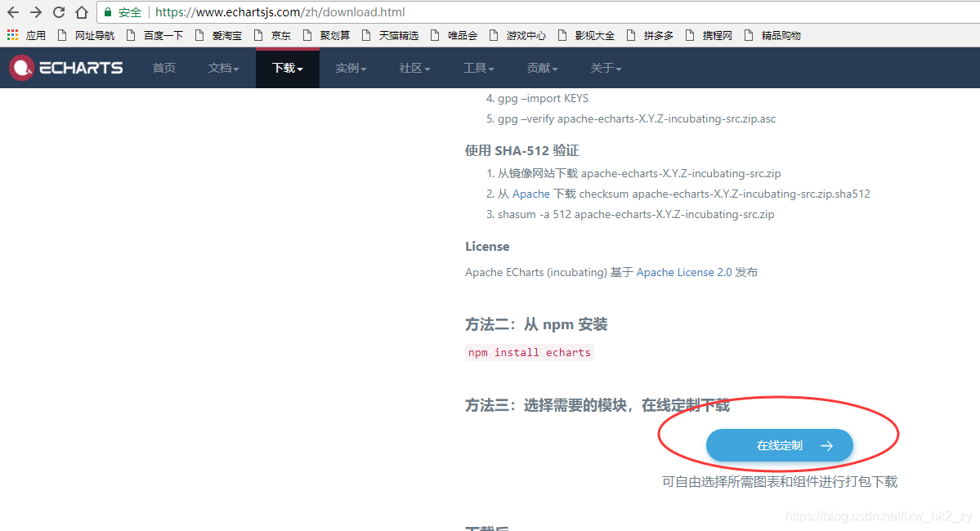Click the ECharts logo
The image size is (980, 531).
(x=66, y=68)
